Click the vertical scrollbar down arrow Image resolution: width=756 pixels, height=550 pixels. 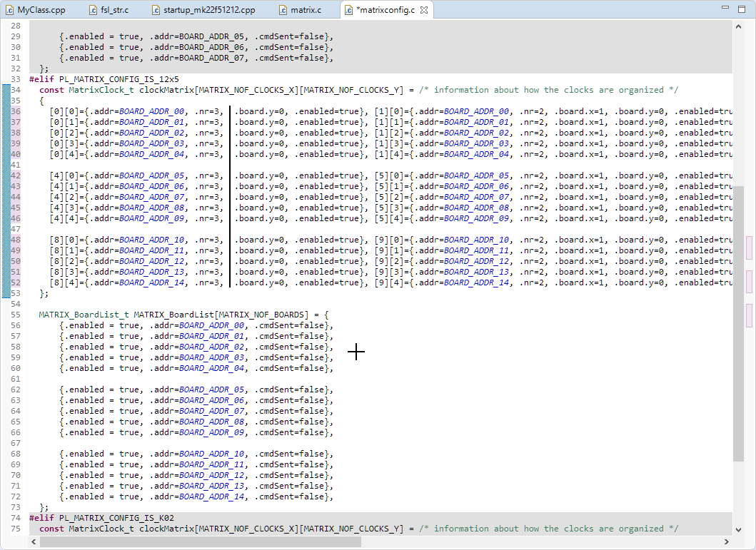click(738, 531)
